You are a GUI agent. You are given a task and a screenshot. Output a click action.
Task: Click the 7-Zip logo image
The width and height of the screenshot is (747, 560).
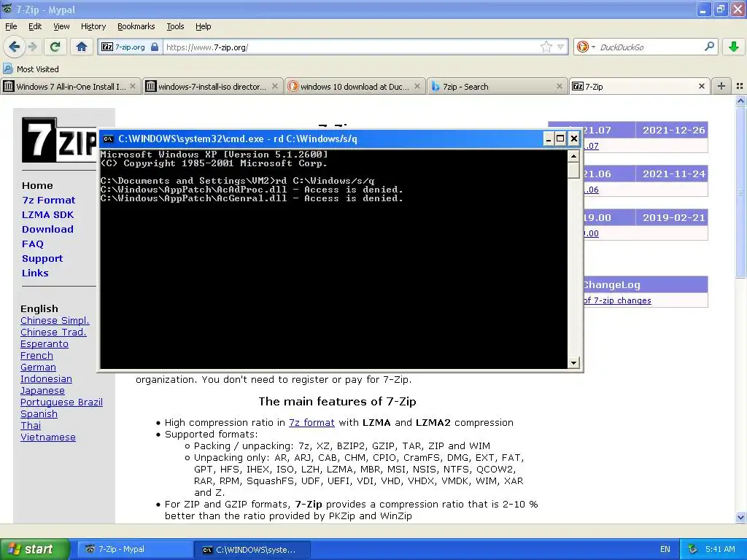pos(59,140)
